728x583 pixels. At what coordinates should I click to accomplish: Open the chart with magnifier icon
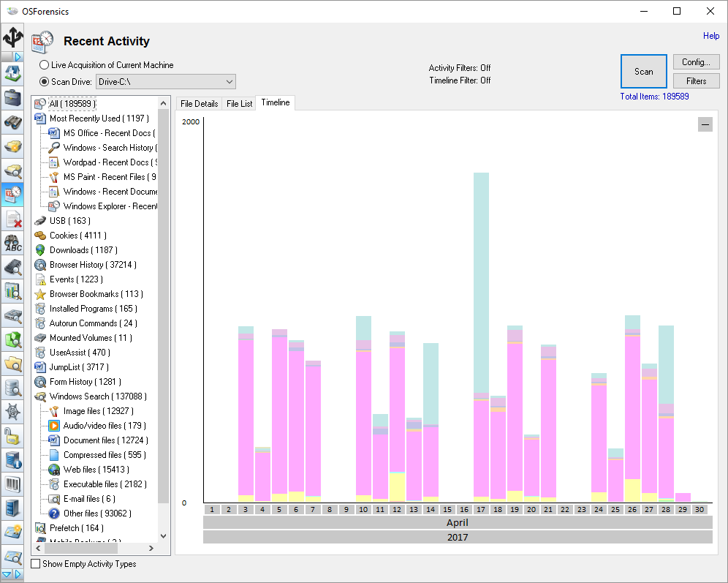point(12,291)
